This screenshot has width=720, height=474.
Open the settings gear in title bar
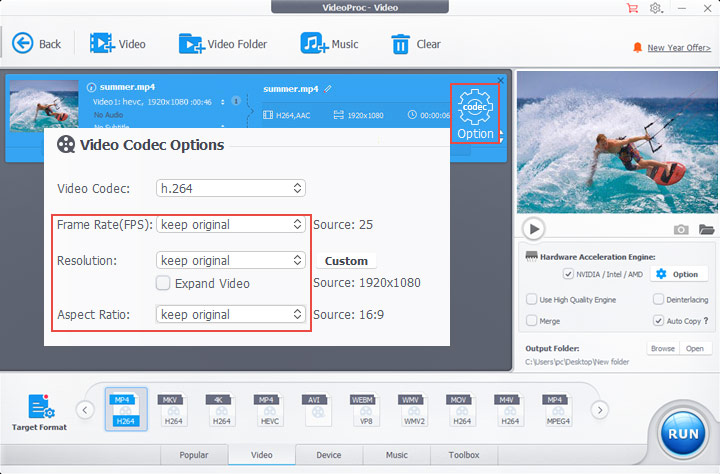(655, 8)
